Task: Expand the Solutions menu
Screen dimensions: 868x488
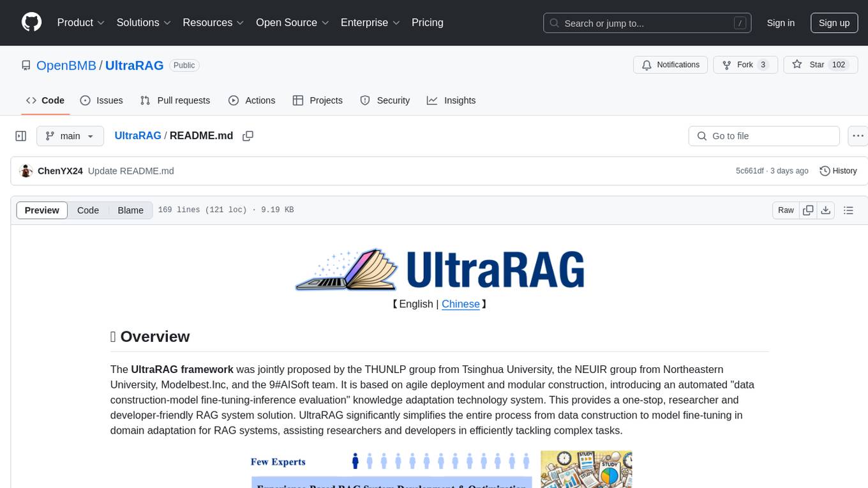Action: tap(144, 22)
